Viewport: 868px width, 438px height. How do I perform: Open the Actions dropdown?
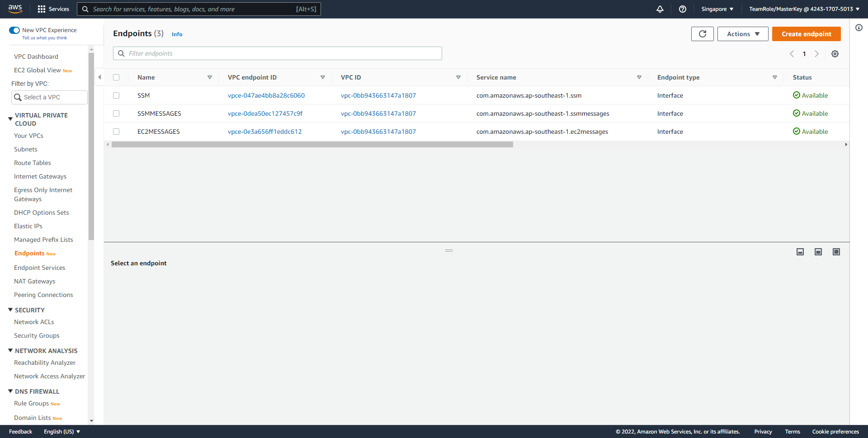tap(742, 33)
